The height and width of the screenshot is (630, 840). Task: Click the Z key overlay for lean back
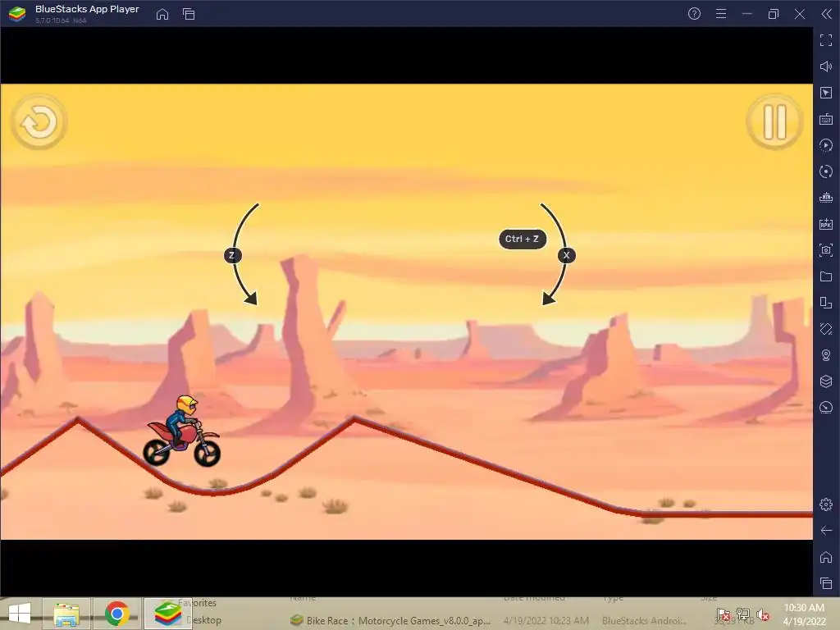(232, 255)
